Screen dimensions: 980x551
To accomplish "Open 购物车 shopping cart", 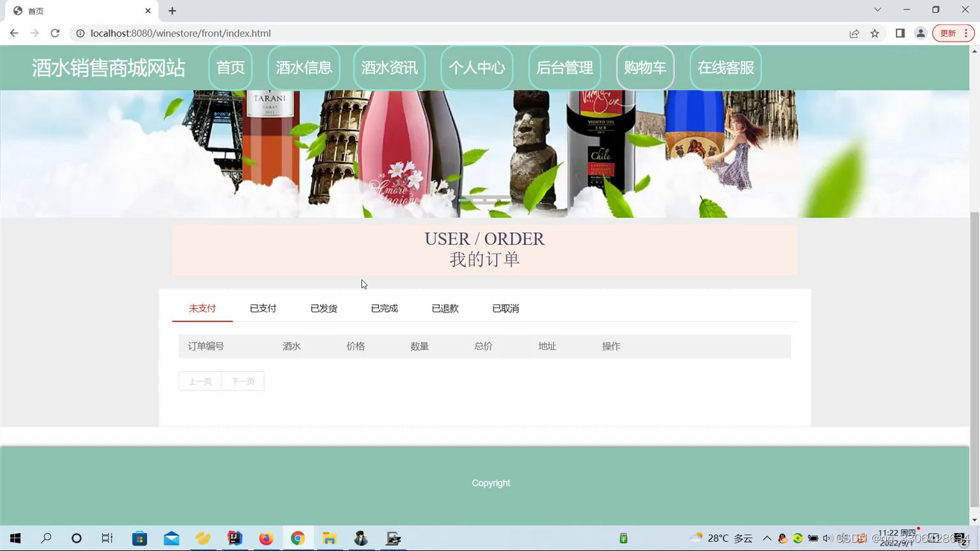I will [645, 68].
